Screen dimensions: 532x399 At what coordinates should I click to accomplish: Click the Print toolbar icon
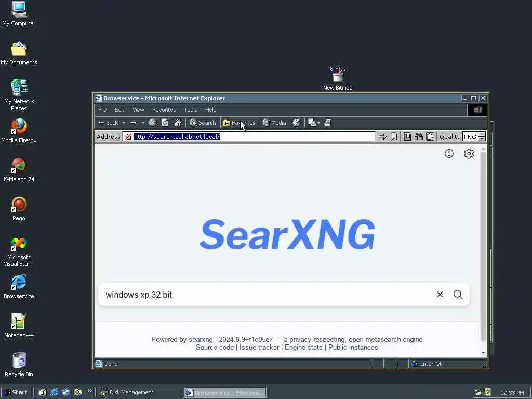[x=328, y=123]
